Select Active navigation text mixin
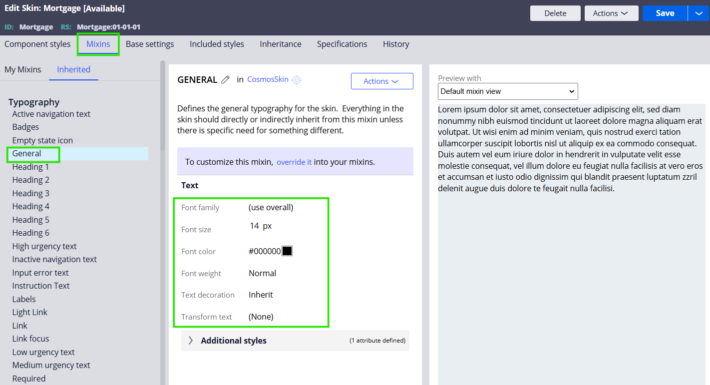 (51, 114)
